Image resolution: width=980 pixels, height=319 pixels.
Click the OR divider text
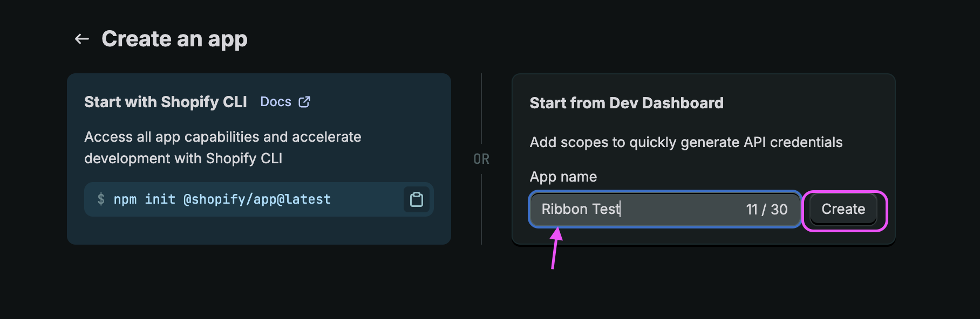(481, 159)
